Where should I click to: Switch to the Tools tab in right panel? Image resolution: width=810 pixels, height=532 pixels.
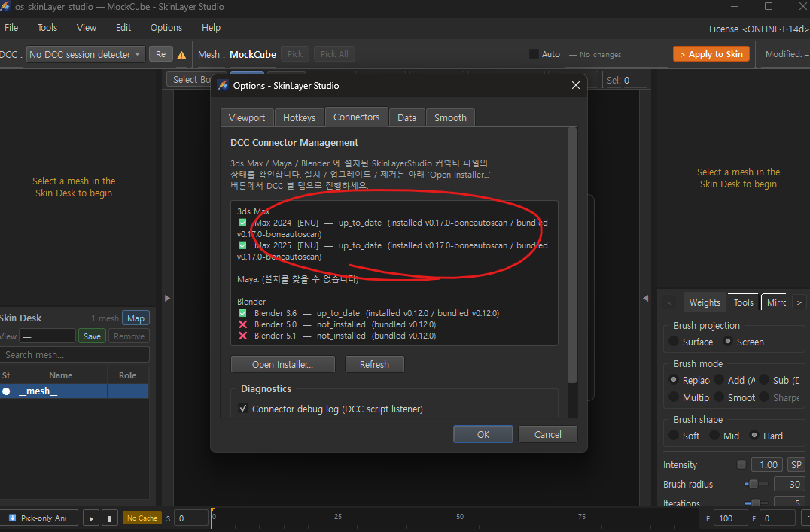(x=743, y=302)
